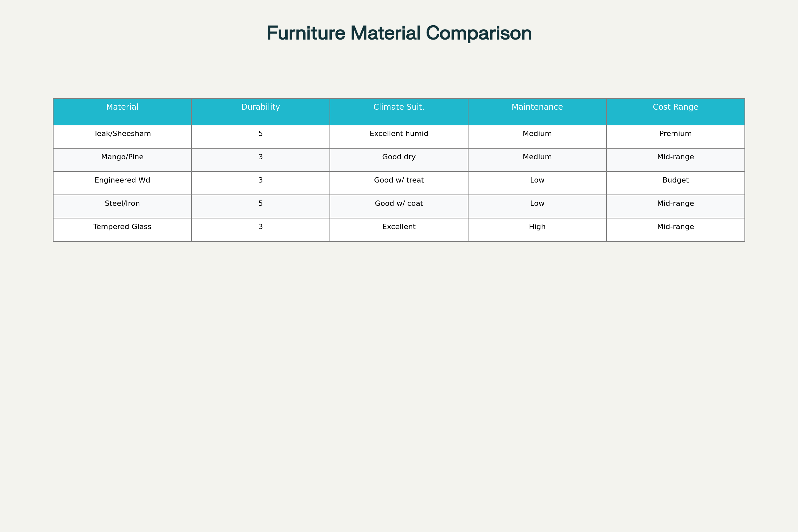Click the Furniture Material Comparison title
This screenshot has width=798, height=532.
[x=399, y=33]
